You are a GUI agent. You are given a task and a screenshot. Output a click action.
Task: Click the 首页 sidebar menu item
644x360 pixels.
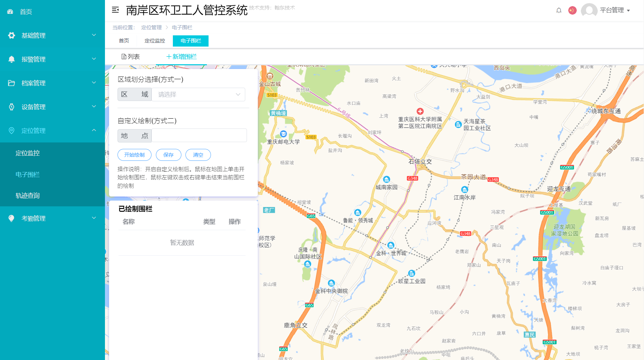(x=53, y=12)
